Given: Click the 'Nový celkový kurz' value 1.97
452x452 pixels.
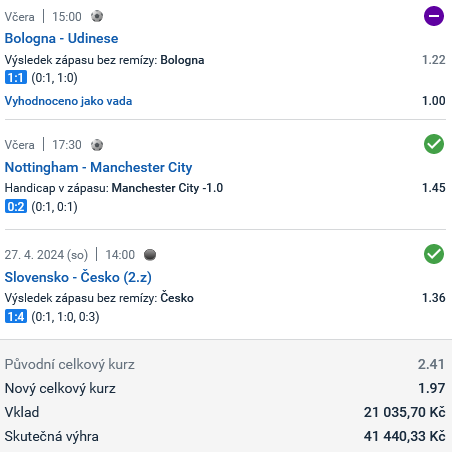Looking at the screenshot, I should point(432,388).
